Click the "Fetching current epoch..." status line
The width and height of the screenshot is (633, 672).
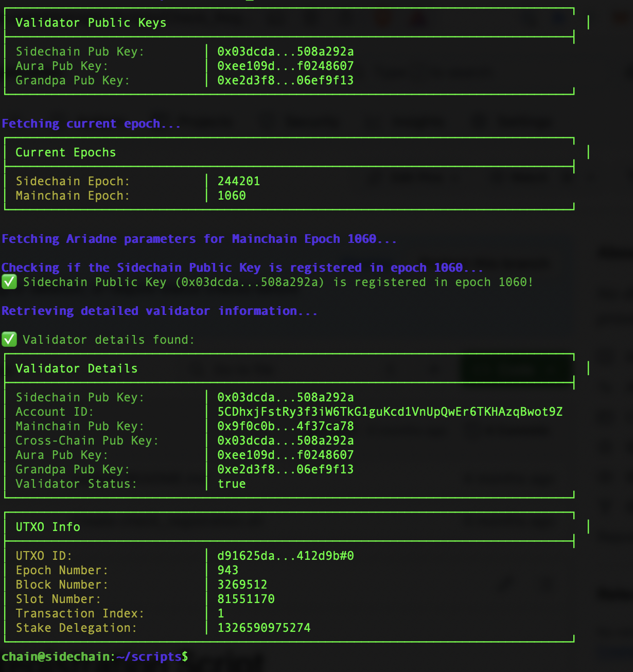pos(91,123)
